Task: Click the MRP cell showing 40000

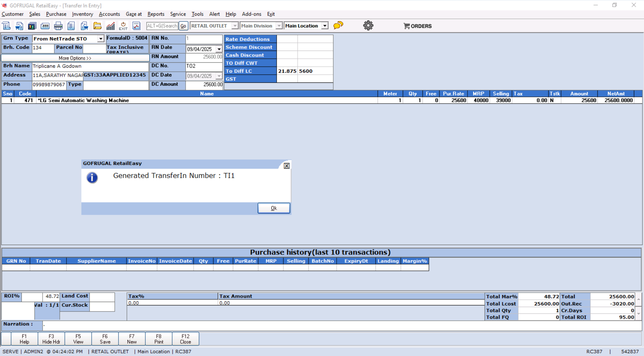Action: click(x=479, y=100)
